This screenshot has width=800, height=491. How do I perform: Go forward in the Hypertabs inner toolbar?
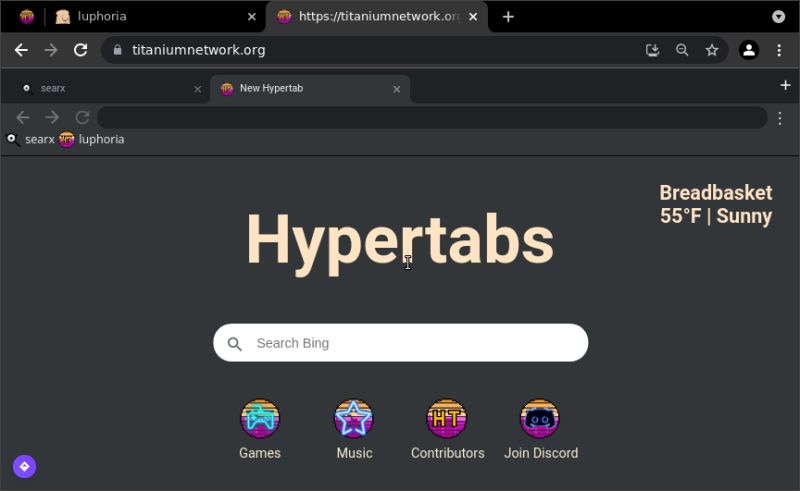(52, 117)
